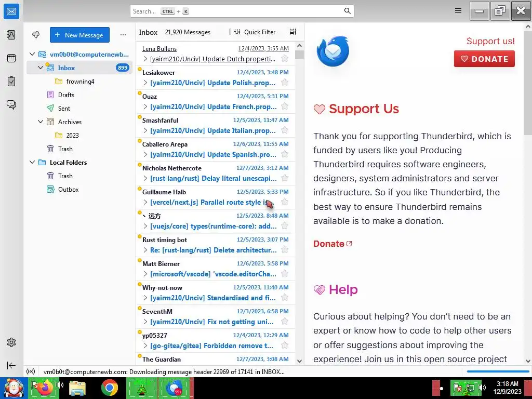Star the Lesiakower message
Viewport: 532px width, 399px height.
tap(285, 83)
